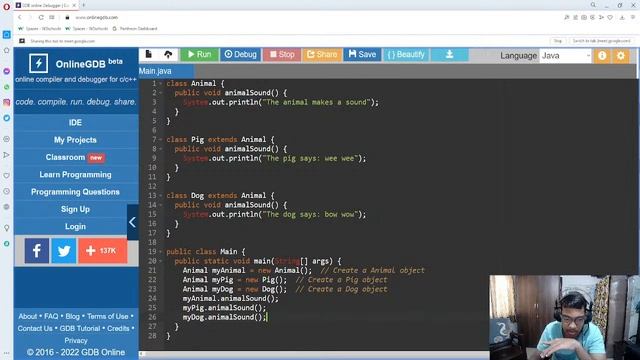Viewport: 640px width, 360px height.
Task: Open Learn Programming in sidebar
Action: [x=76, y=175]
